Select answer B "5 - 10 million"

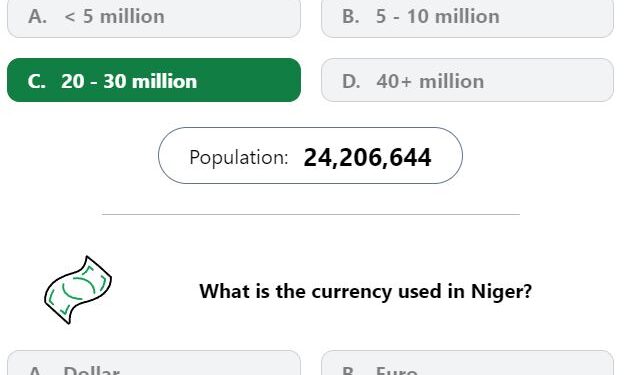[468, 19]
